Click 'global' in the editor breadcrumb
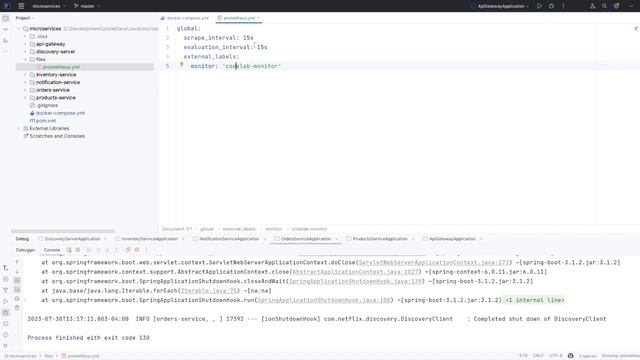The width and height of the screenshot is (640, 360). point(207,229)
